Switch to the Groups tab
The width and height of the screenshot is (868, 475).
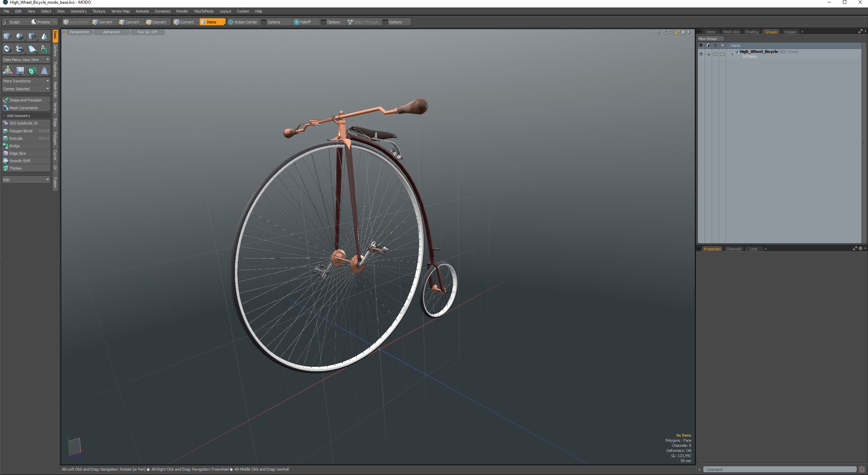[771, 32]
